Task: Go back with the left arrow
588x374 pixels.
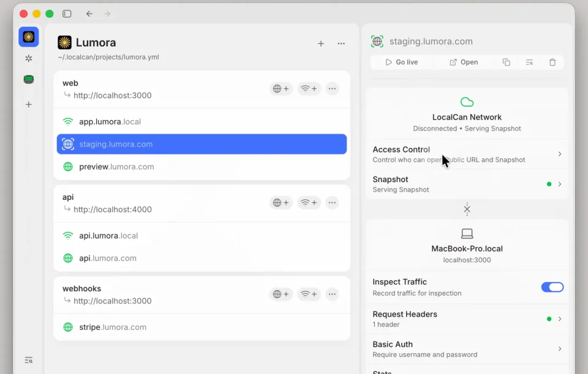Action: point(89,14)
